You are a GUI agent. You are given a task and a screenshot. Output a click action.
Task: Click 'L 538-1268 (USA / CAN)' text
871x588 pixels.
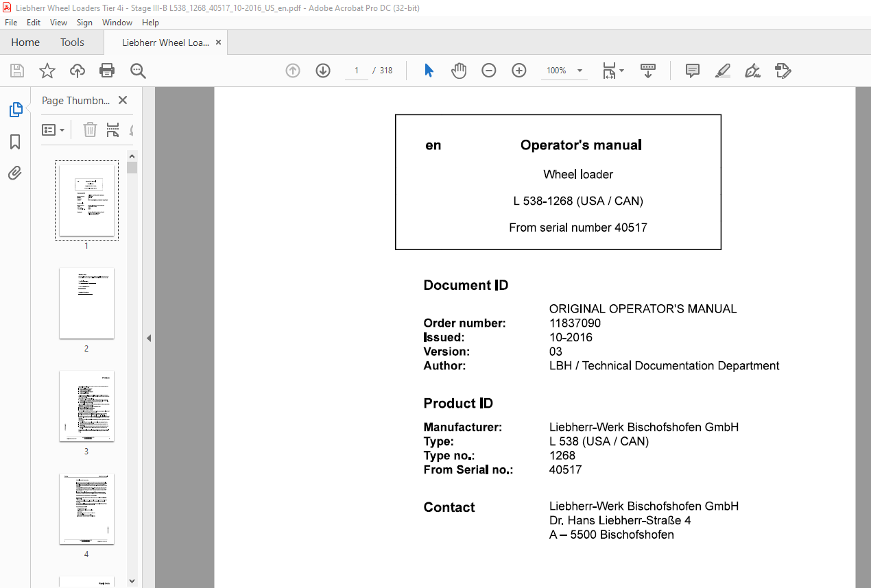(x=578, y=201)
